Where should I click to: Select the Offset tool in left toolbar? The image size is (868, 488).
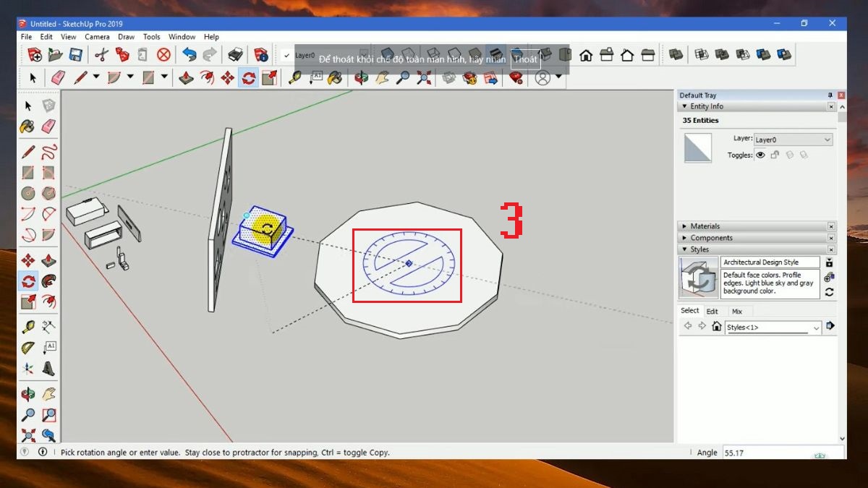point(48,301)
